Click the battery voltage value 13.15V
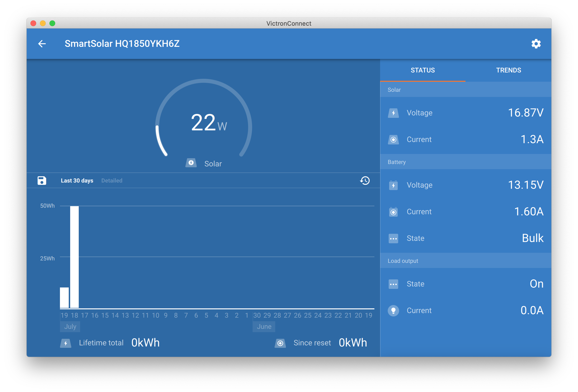578x392 pixels. 525,185
